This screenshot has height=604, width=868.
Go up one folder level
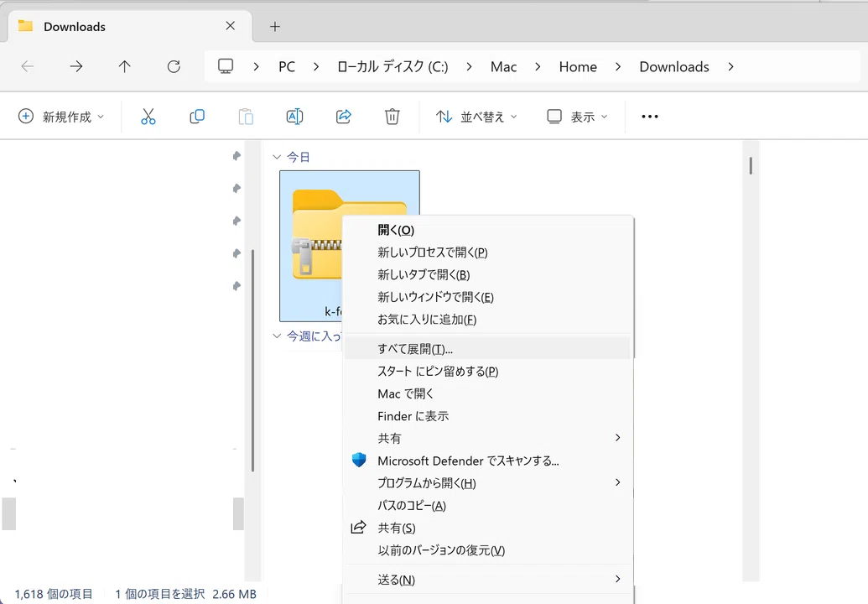[125, 67]
